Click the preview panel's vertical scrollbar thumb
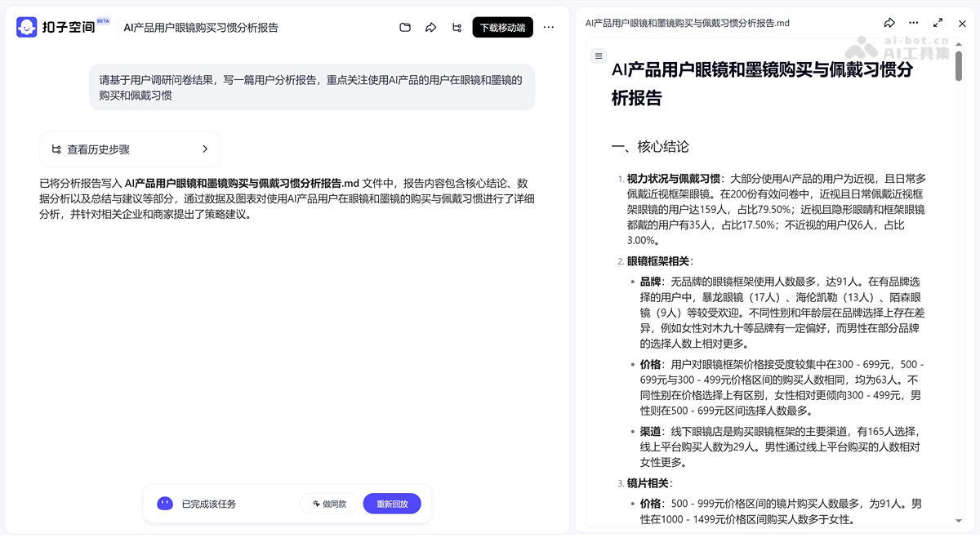The width and height of the screenshot is (980, 551). (x=959, y=65)
